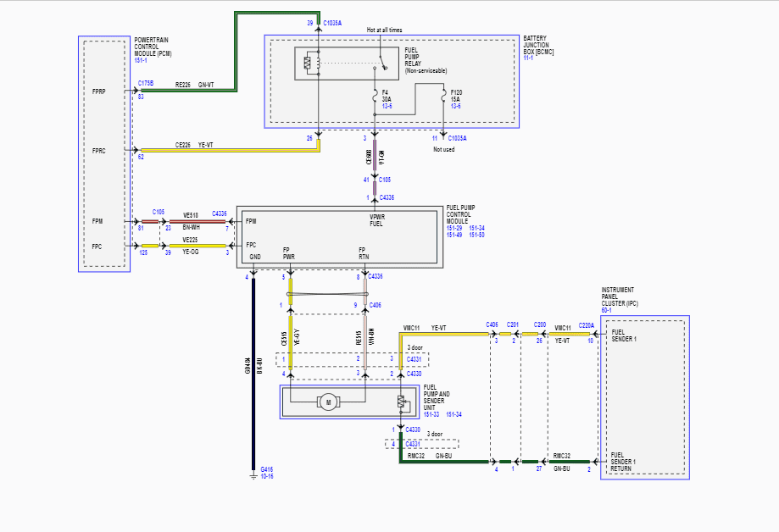The width and height of the screenshot is (779, 532).
Task: Open the C200 connector link
Action: [x=540, y=324]
